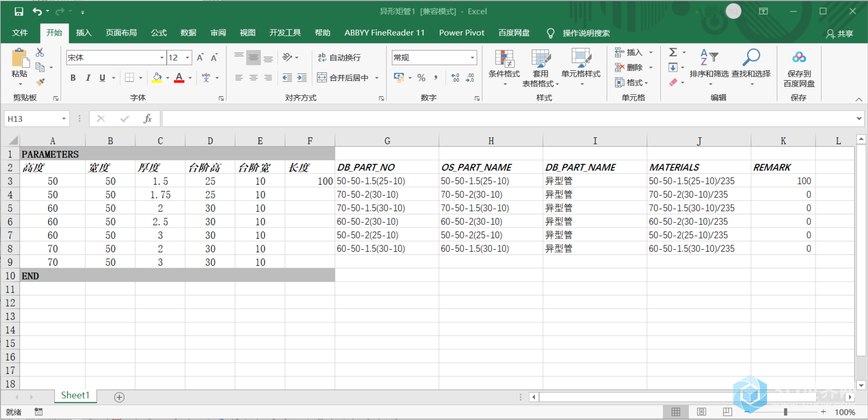Click the formula bar input field
Screen dimensions: 868x420
508,119
